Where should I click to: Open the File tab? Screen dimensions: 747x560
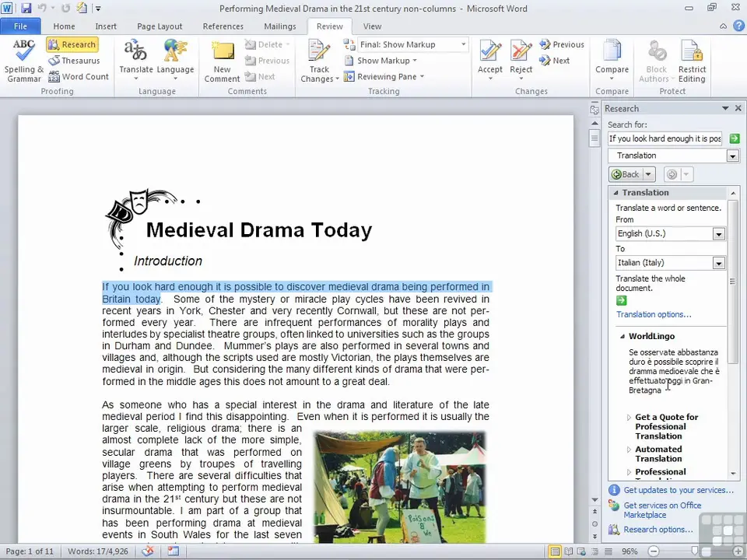(20, 26)
